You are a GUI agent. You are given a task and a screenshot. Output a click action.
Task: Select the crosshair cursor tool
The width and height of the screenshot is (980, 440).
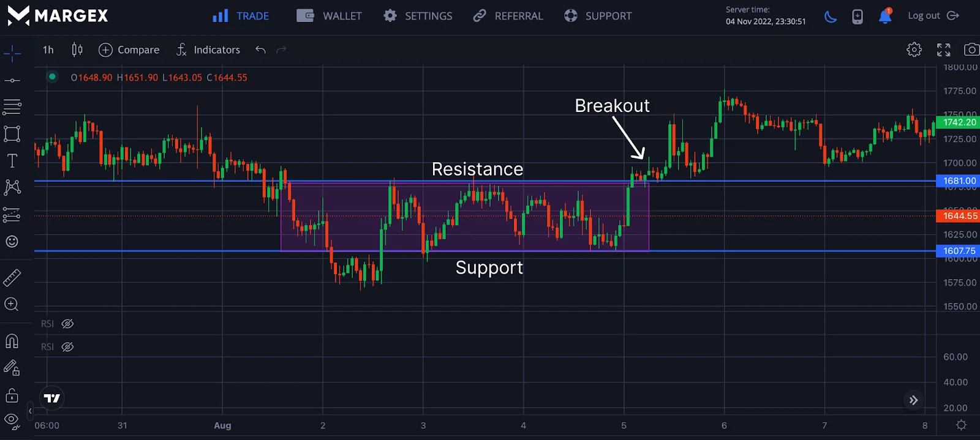[x=12, y=54]
